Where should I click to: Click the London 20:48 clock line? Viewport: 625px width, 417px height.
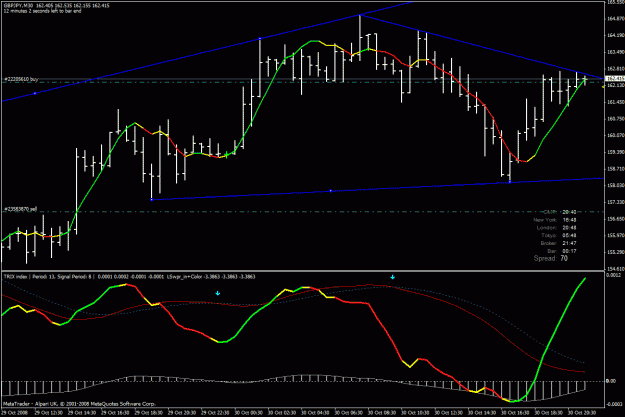pyautogui.click(x=556, y=228)
